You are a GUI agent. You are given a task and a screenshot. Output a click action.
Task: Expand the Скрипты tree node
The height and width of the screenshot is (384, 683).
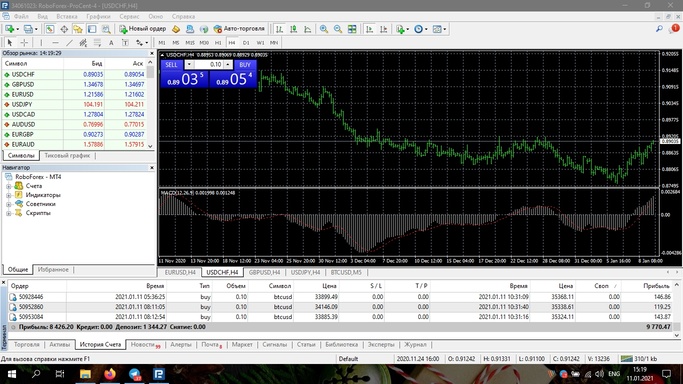pyautogui.click(x=8, y=213)
